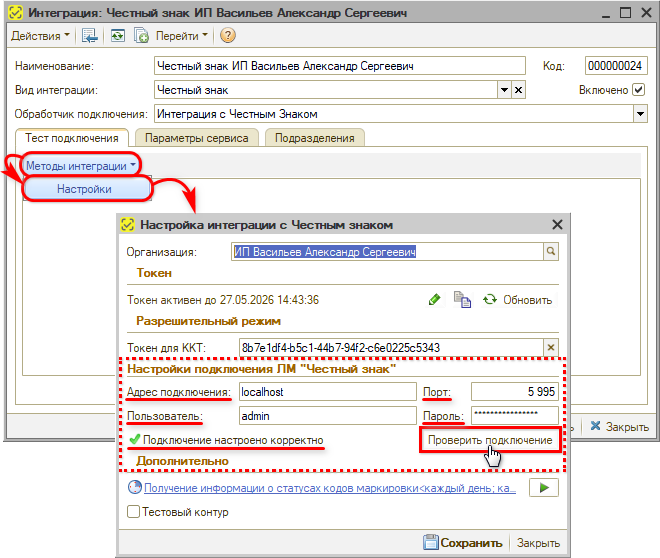Click the Токен для ККТ field
Viewport: 660px width, 558px height.
pyautogui.click(x=391, y=348)
